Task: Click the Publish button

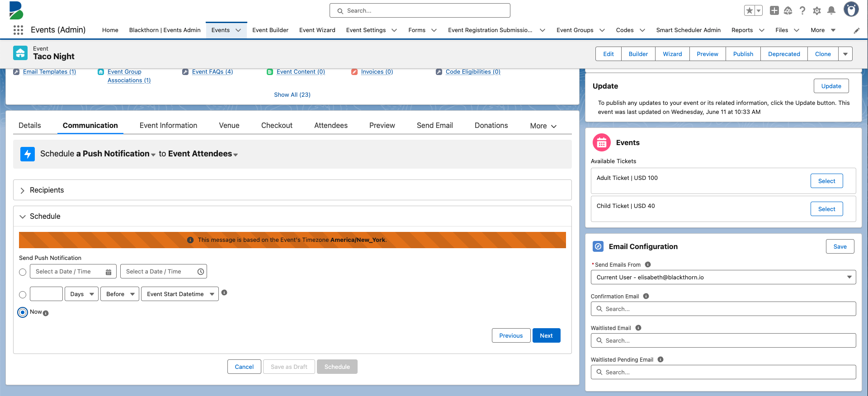Action: tap(743, 54)
